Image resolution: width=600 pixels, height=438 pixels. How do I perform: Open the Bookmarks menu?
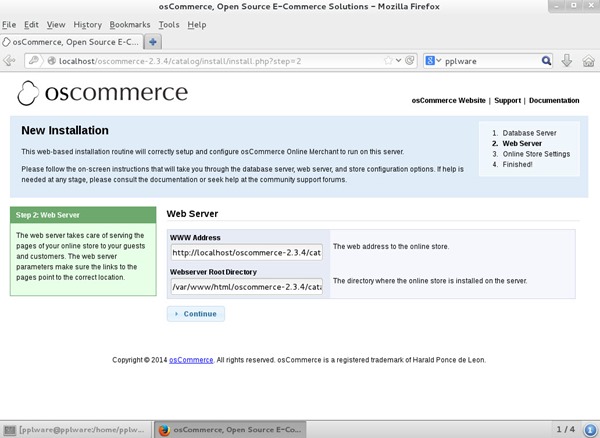pos(130,25)
